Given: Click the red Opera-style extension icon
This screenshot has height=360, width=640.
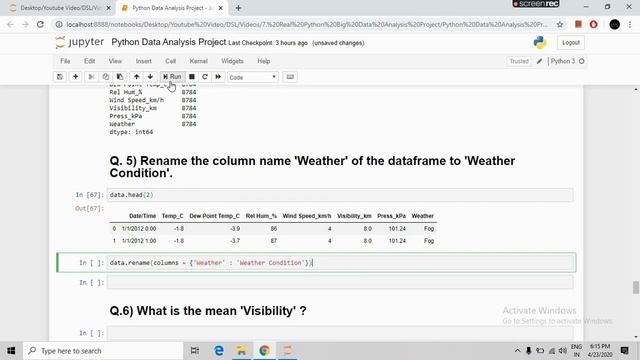Looking at the screenshot, I should 593,24.
